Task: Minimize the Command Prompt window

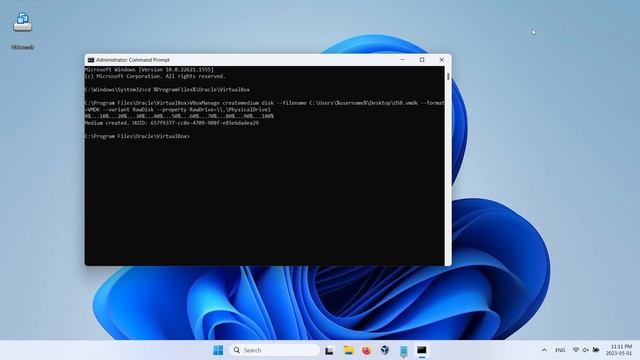Action: 402,60
